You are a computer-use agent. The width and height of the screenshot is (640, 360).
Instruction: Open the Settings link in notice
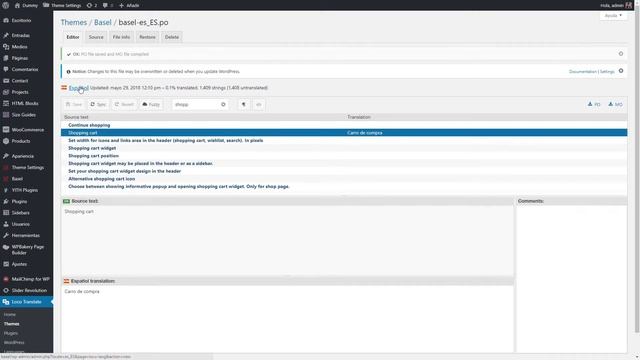tap(607, 71)
